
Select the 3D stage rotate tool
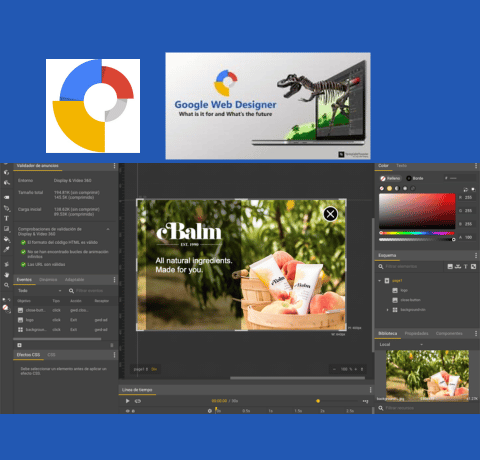(6, 183)
